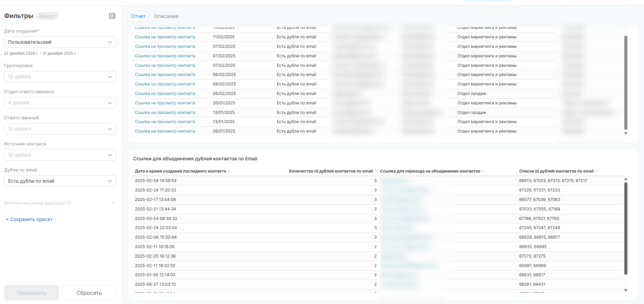644x304 pixels.
Task: Open the Отдел ответственного dropdown
Action: pos(60,103)
